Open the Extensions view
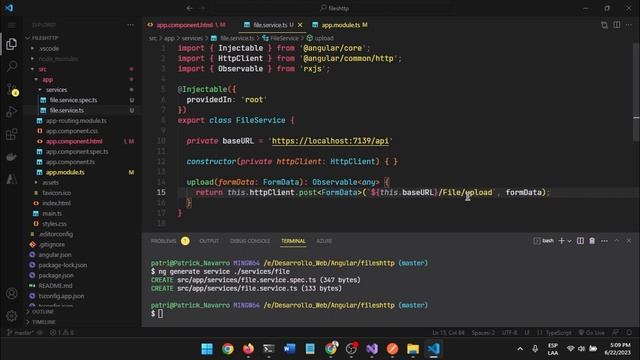The image size is (640, 360). point(11,134)
